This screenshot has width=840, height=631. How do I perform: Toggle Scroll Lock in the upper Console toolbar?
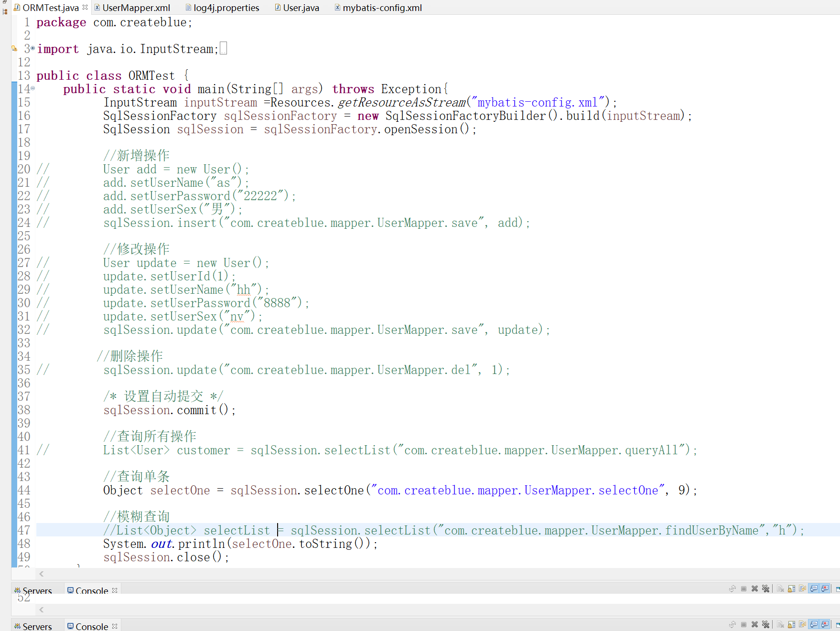(x=792, y=588)
